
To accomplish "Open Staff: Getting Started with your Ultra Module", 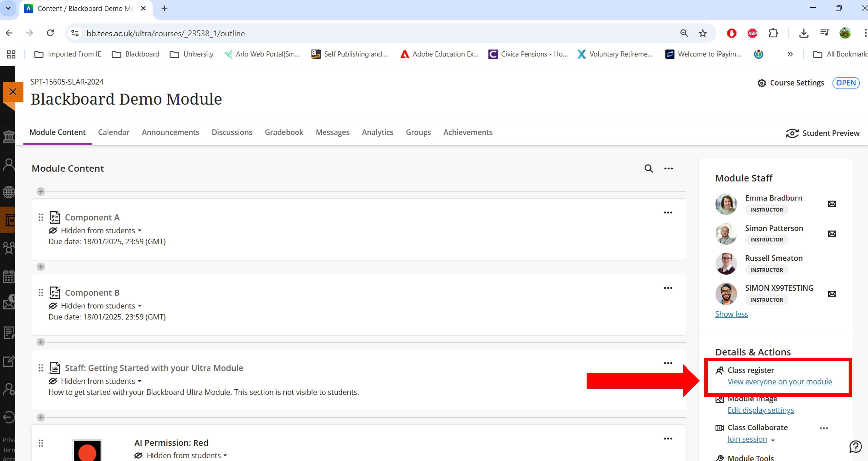I will pyautogui.click(x=154, y=368).
